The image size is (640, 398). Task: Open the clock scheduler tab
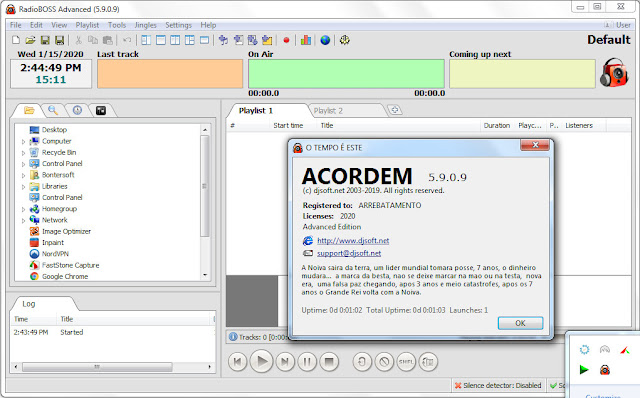pyautogui.click(x=77, y=110)
